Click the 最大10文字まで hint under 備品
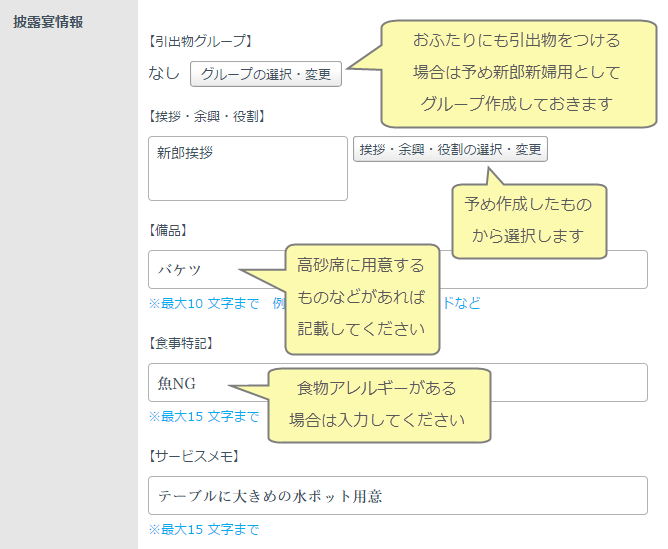Image resolution: width=668 pixels, height=549 pixels. pos(204,303)
